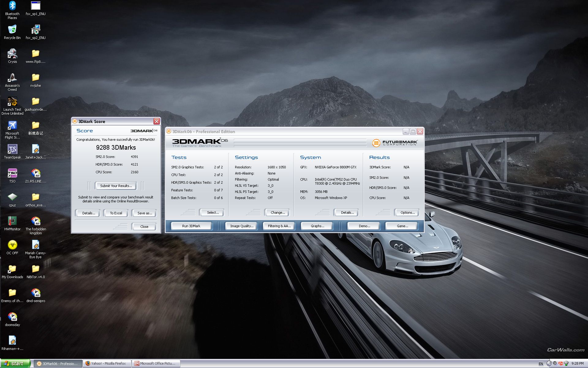Click the volume speaker tray icon
The image size is (588, 368).
(555, 363)
